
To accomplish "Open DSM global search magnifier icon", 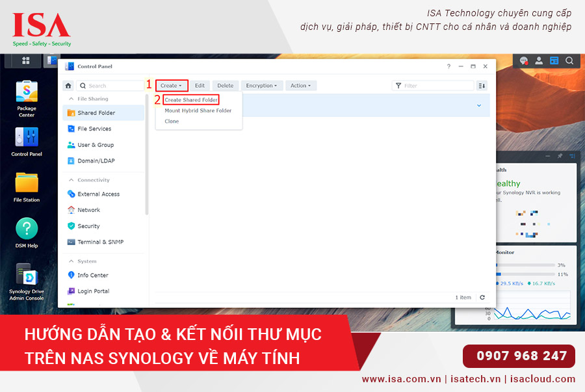I will click(x=569, y=60).
